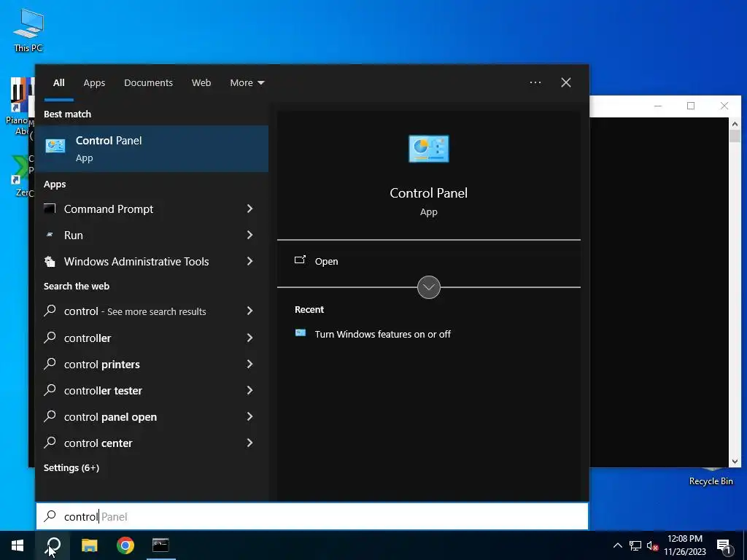Expand the controller web suggestion arrow
This screenshot has height=560, width=747.
(249, 338)
